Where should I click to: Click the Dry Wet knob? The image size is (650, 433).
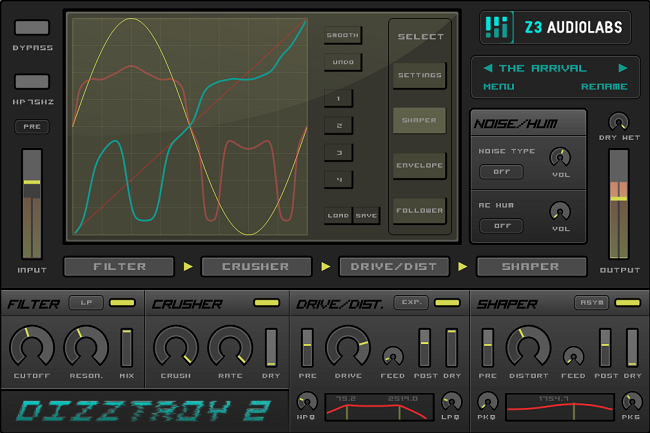tap(618, 122)
